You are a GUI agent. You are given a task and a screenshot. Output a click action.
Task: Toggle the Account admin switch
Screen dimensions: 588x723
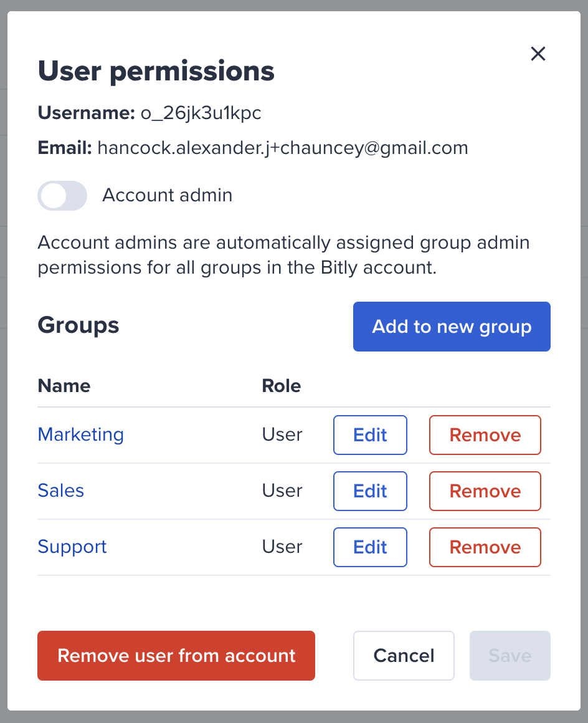point(62,196)
